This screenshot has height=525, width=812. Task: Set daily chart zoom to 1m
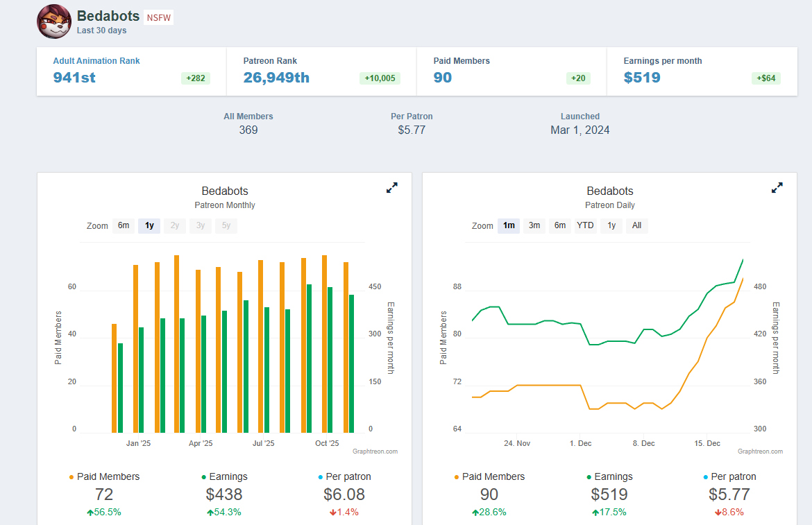click(x=509, y=225)
